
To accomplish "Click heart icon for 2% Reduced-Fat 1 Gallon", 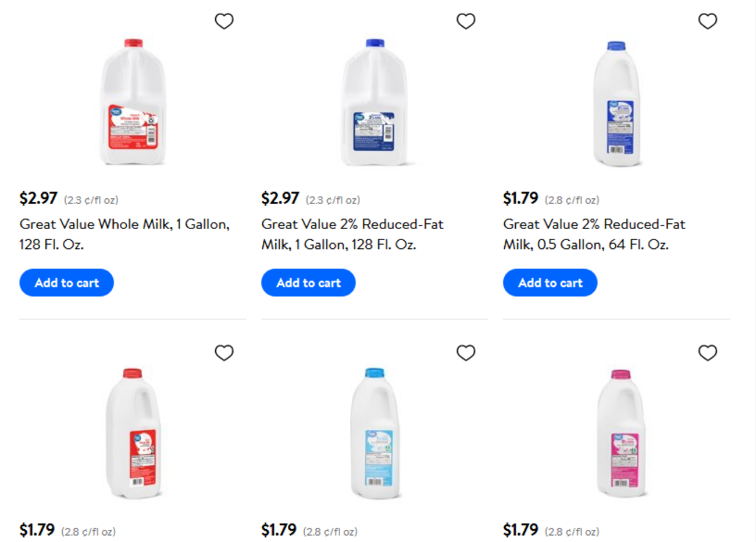I will pyautogui.click(x=466, y=22).
